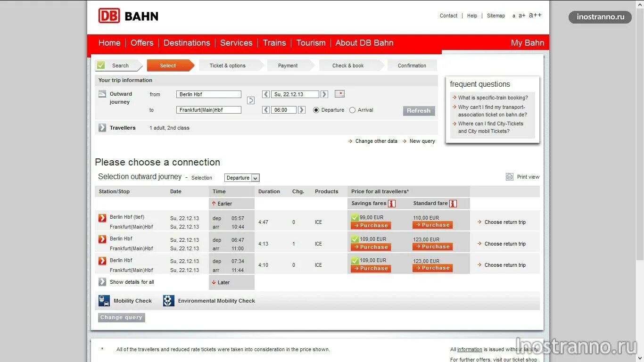Click the time field 06:00

click(284, 110)
